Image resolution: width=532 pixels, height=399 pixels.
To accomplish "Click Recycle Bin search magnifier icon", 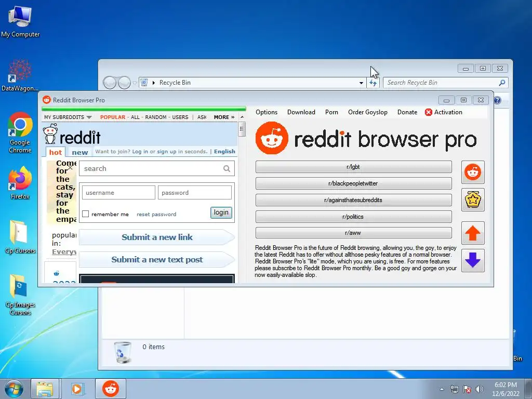I will tap(502, 83).
